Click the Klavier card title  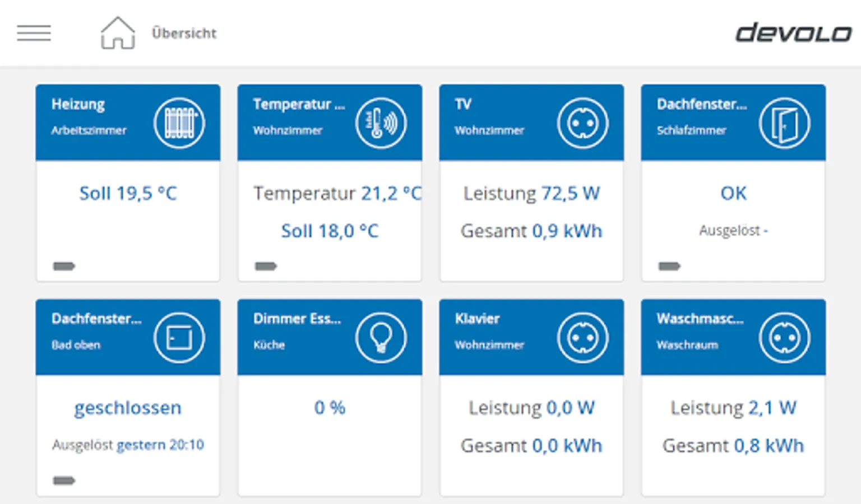pos(477,319)
